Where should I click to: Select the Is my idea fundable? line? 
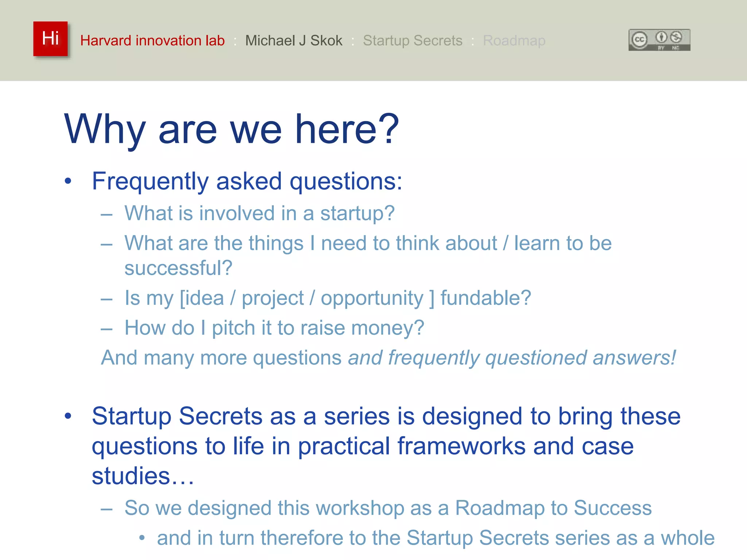click(328, 298)
